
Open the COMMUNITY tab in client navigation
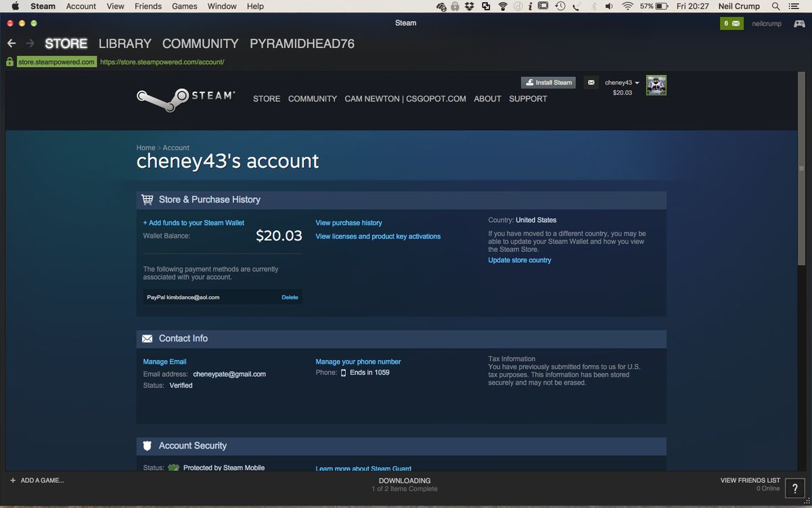click(200, 43)
